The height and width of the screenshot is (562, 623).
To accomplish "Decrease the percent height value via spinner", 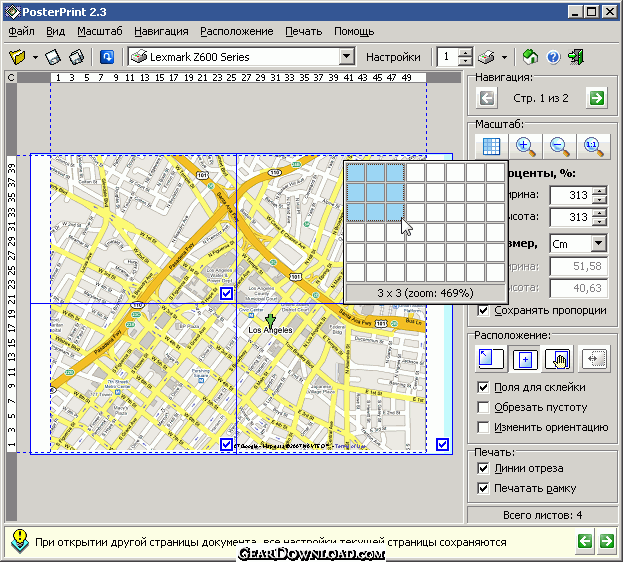I will pyautogui.click(x=599, y=222).
